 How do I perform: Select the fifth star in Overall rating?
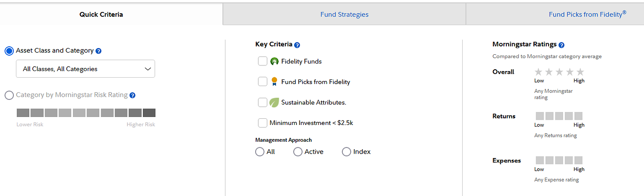tap(580, 72)
